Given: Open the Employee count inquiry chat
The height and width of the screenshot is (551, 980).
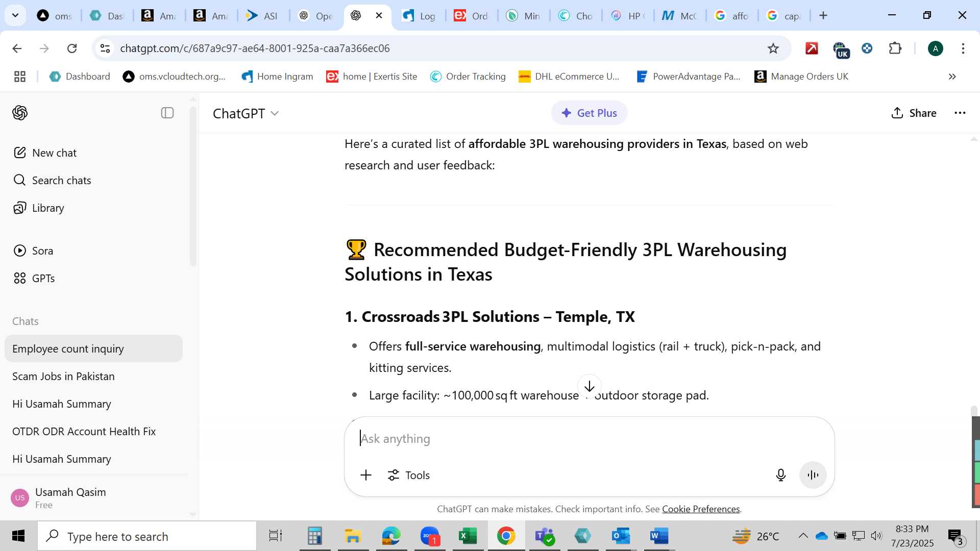Looking at the screenshot, I should pos(93,349).
